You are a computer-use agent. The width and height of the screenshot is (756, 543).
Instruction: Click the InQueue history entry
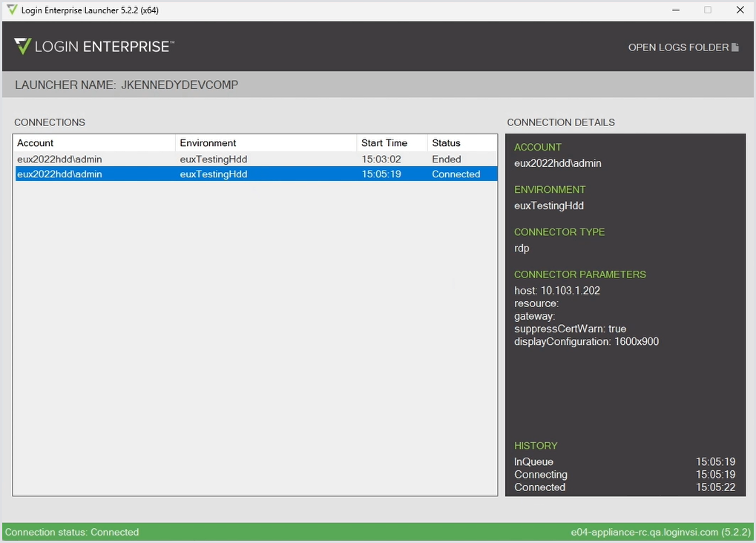click(x=534, y=462)
